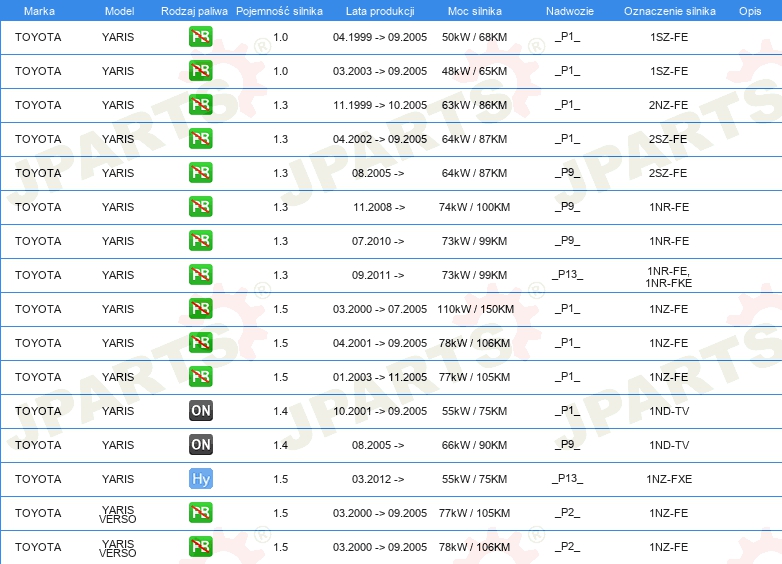The height and width of the screenshot is (564, 782).
Task: Click the Lata produkcji column header
Action: (380, 11)
